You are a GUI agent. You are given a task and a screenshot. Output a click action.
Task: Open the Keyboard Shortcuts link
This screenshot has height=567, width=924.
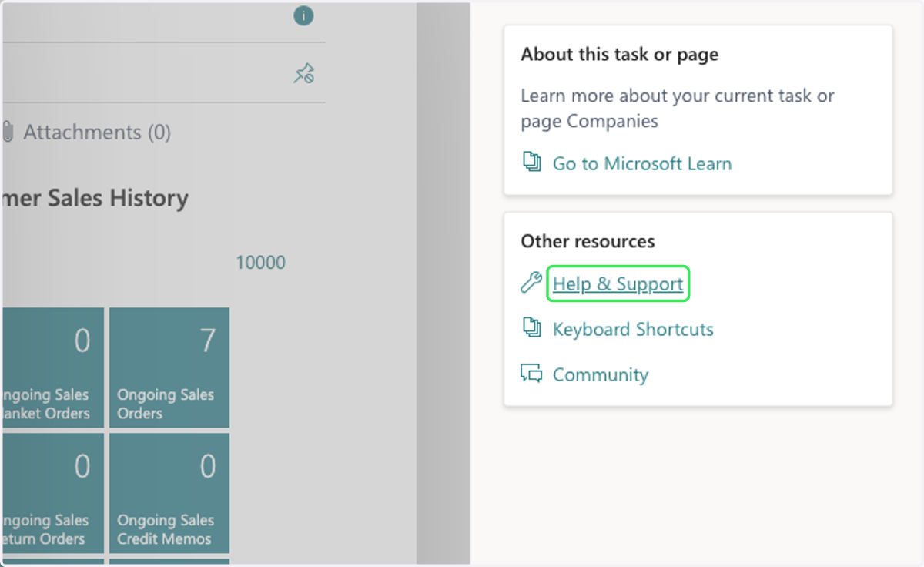tap(633, 329)
